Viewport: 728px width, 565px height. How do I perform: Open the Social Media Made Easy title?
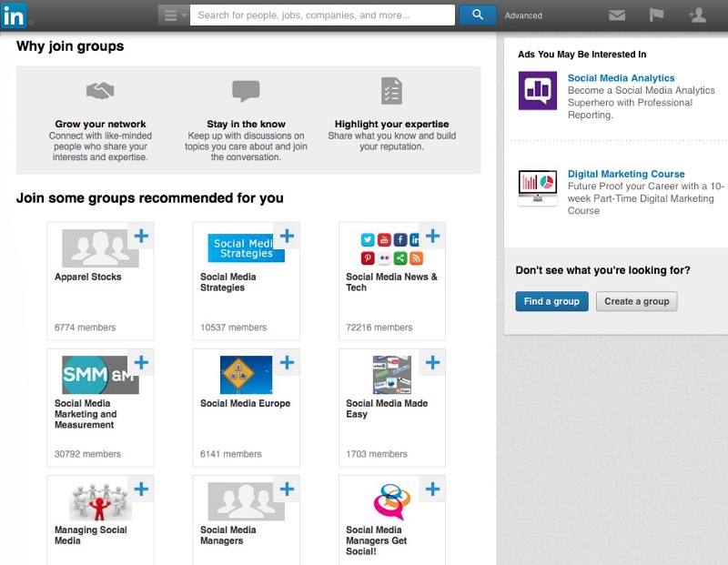pyautogui.click(x=387, y=409)
